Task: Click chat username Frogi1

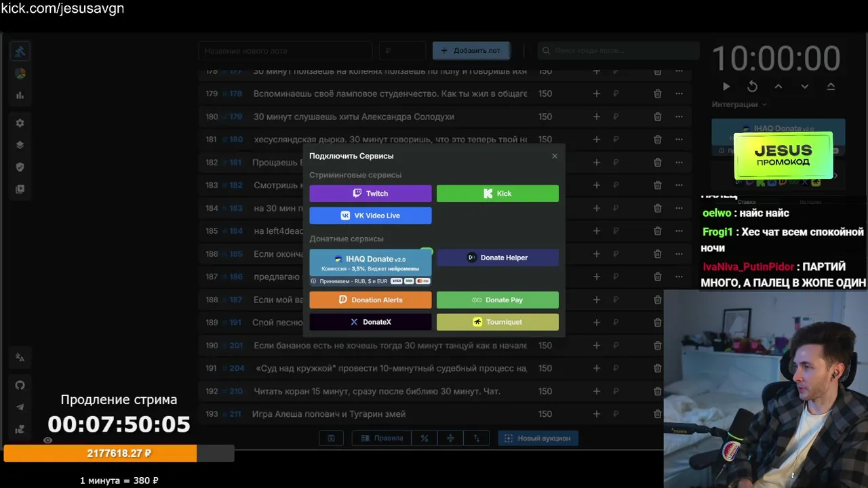Action: coord(717,232)
